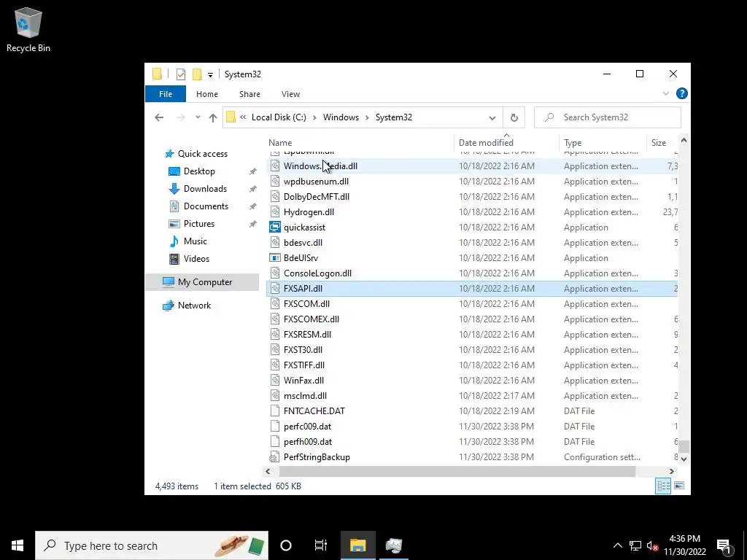Go back with the Back arrow
This screenshot has height=560, width=747.
[x=159, y=117]
